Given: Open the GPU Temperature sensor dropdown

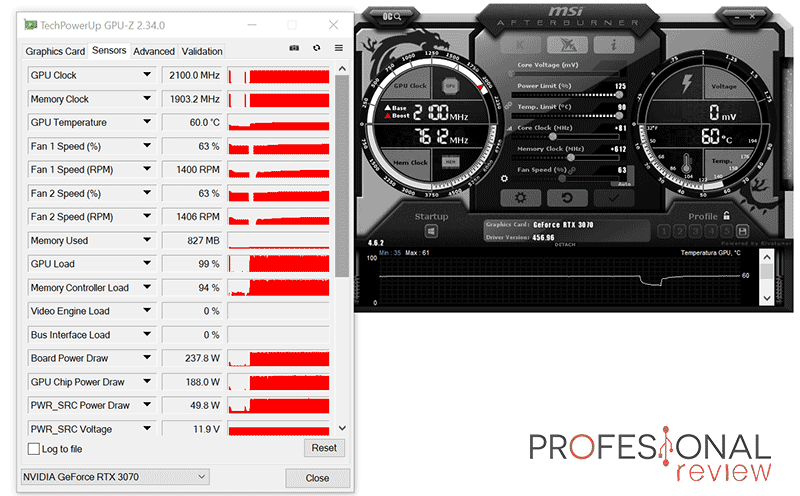Looking at the screenshot, I should pyautogui.click(x=147, y=121).
